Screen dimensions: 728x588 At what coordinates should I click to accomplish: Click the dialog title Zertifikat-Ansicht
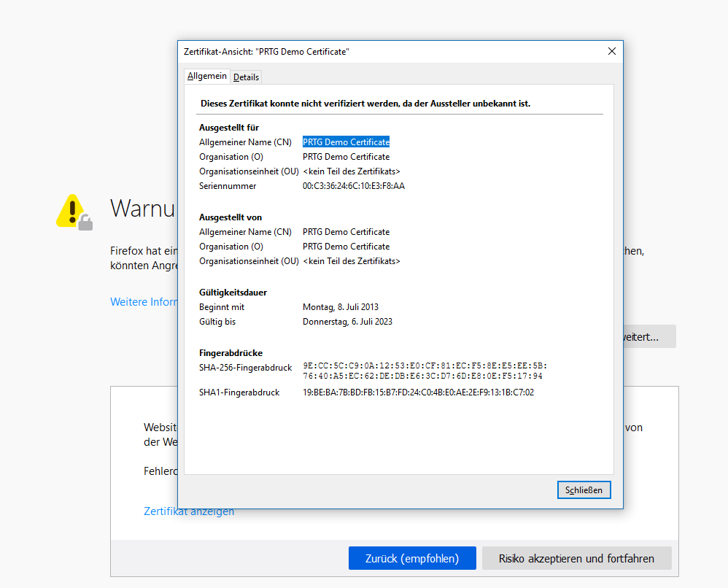click(x=266, y=52)
